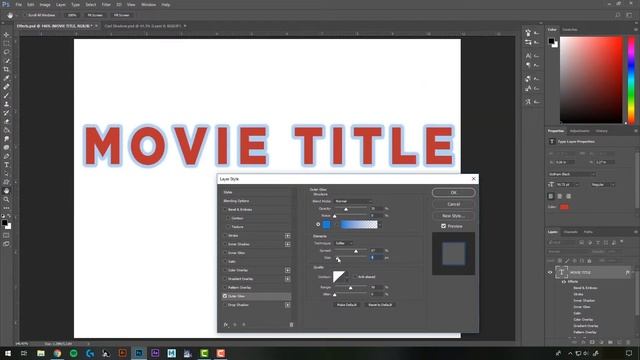640x360 pixels.
Task: Enable the Drop Shadow checkbox
Action: click(x=225, y=305)
